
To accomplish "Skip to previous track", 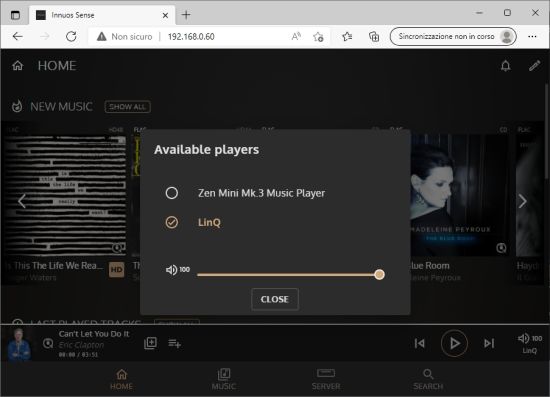I will click(x=420, y=343).
